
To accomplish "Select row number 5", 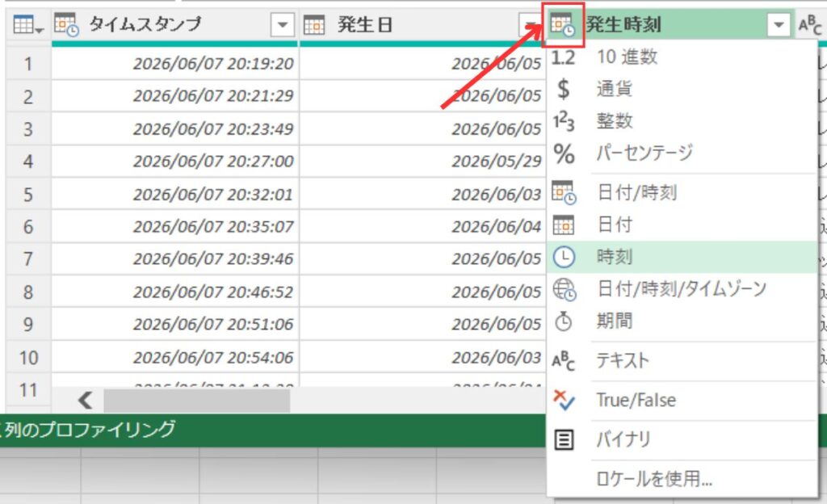I will click(x=28, y=195).
